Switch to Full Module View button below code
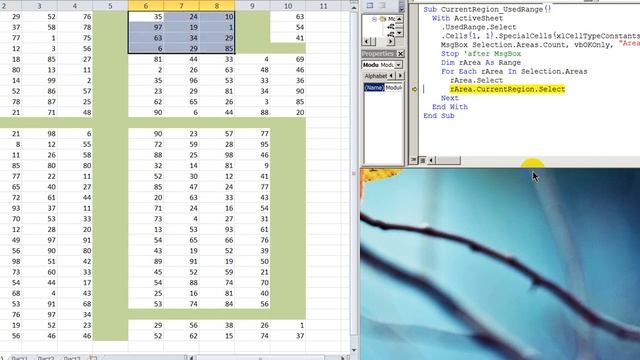This screenshot has width=640, height=360. coord(422,160)
